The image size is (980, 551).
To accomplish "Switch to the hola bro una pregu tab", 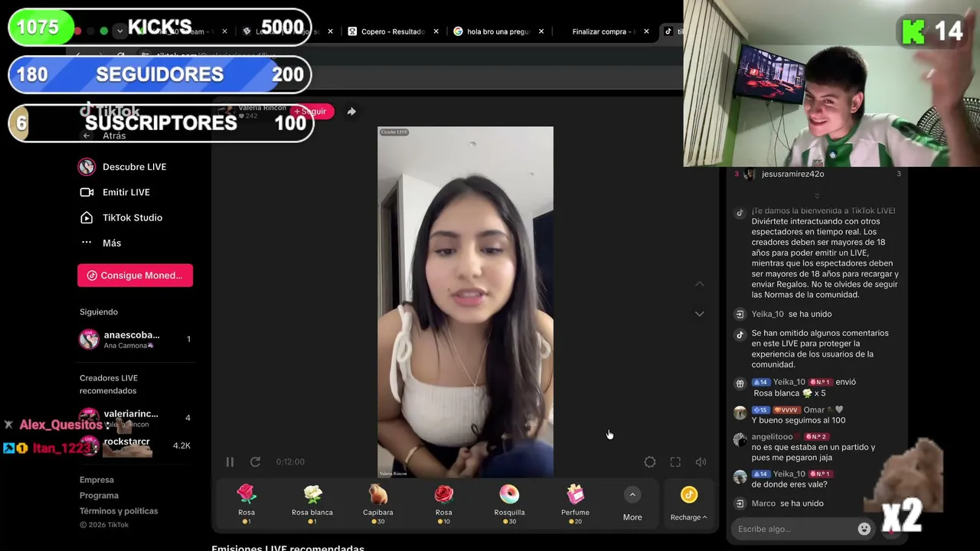I will 498,31.
